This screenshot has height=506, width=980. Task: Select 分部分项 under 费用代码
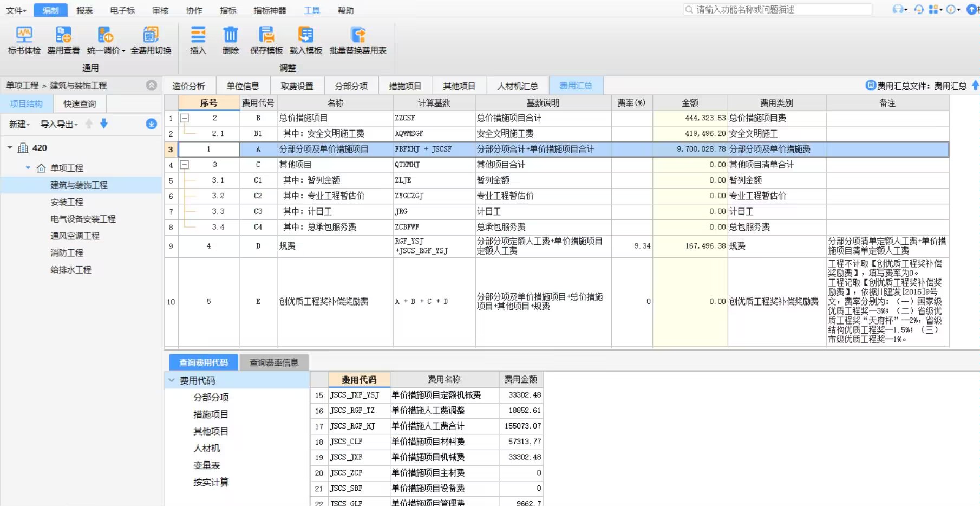pyautogui.click(x=211, y=397)
